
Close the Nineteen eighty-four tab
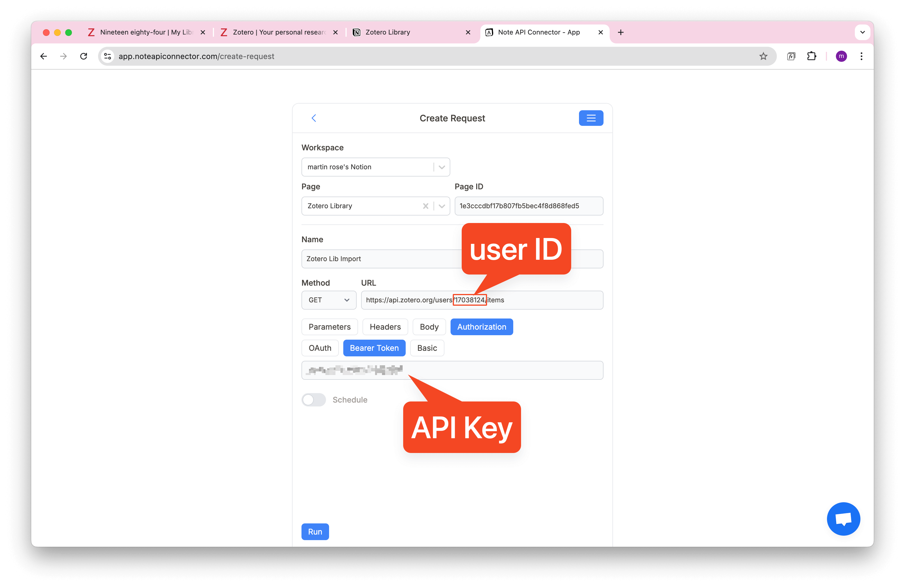[x=203, y=32]
